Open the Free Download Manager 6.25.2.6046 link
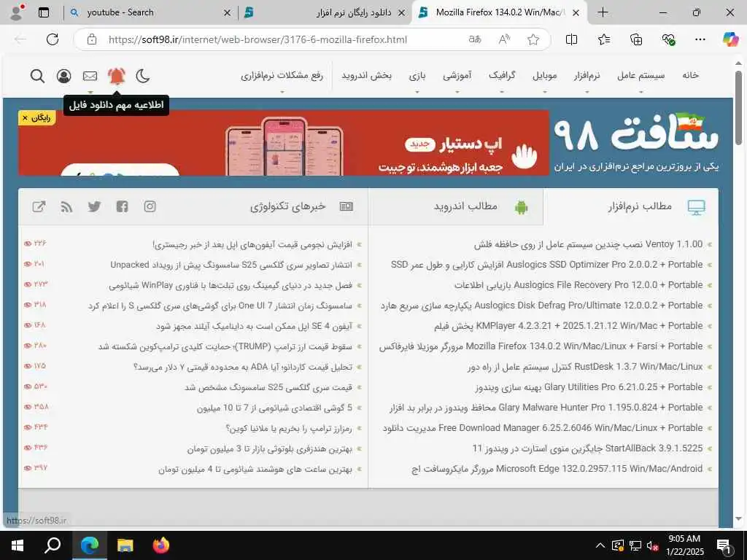 click(543, 428)
